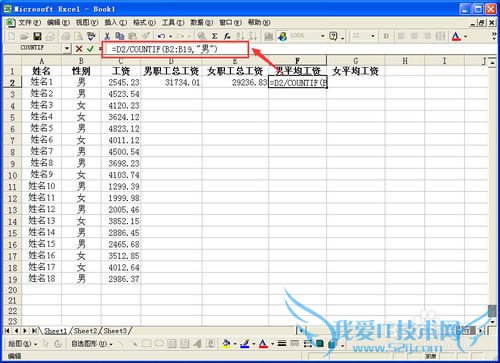Viewport: 500px width, 363px height.
Task: Toggle Bold formatting button
Action: 386,36
